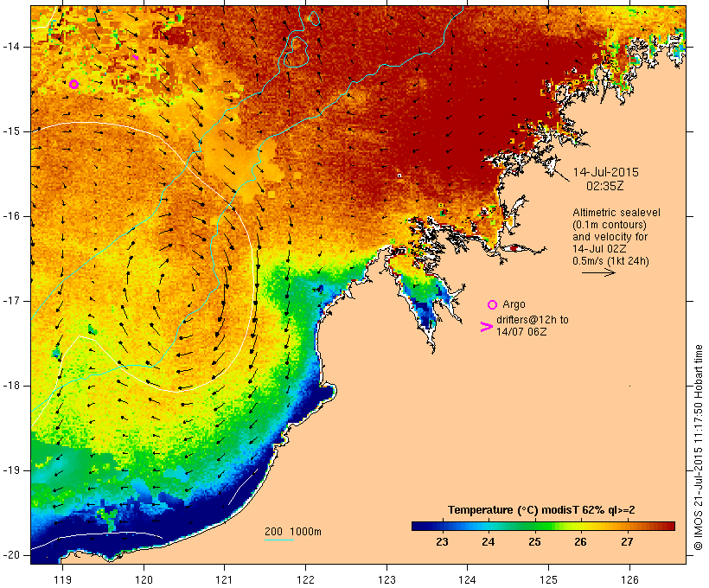
Task: Click the colorbar label 23
Action: pos(442,542)
